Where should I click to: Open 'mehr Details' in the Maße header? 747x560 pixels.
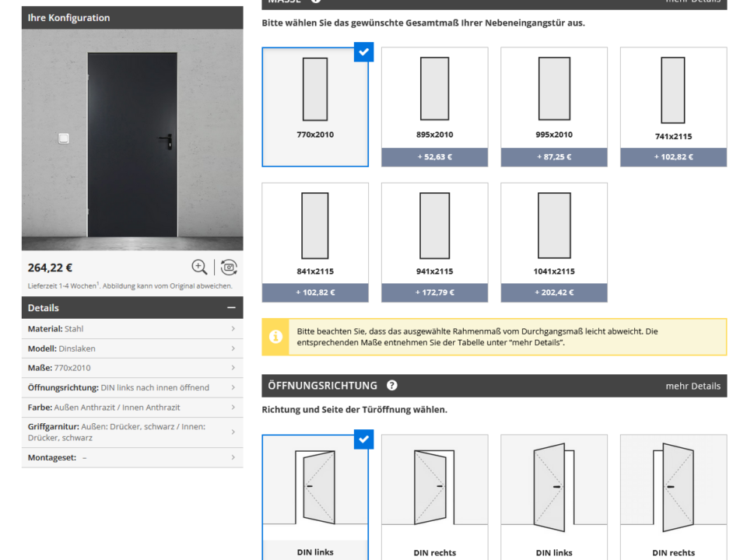click(x=693, y=2)
